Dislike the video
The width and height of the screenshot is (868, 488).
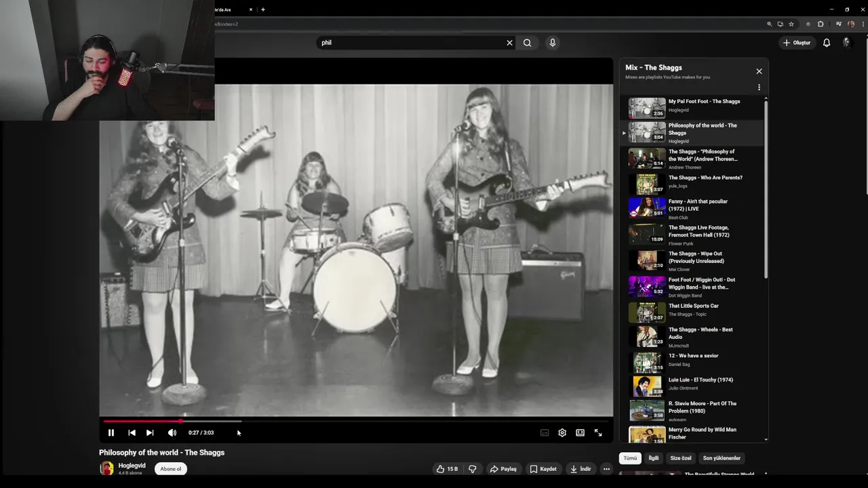[x=473, y=469]
